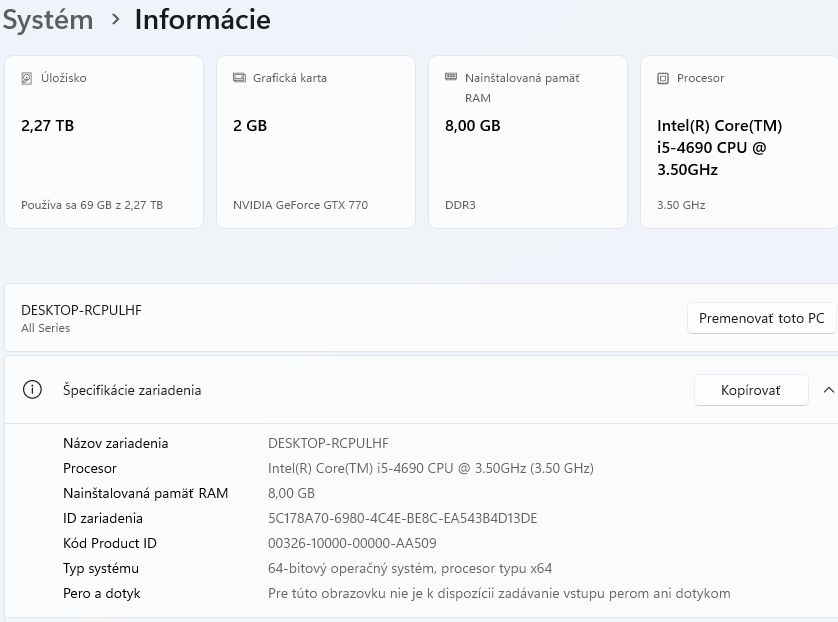Open the 2,27 TB storage value

pos(47,126)
